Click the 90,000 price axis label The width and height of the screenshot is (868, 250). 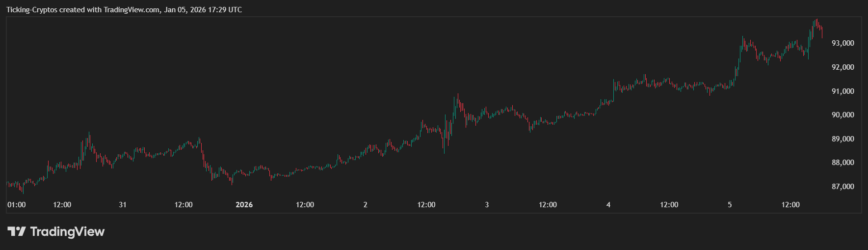pos(842,115)
